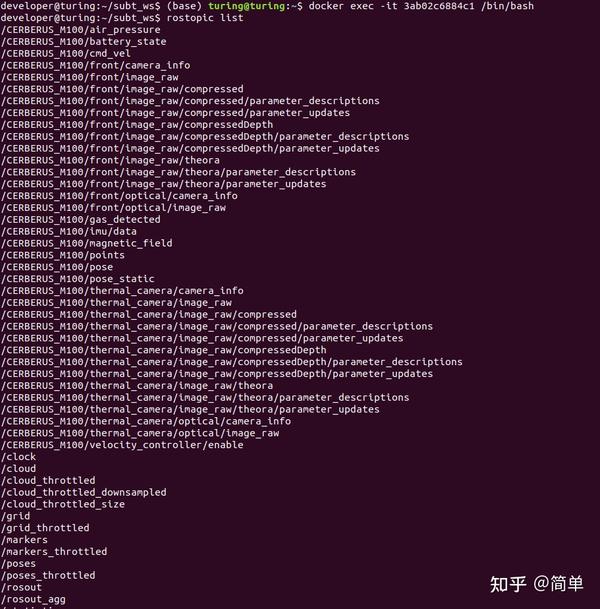Click the /grid_throttled topic line
The height and width of the screenshot is (609, 600).
(45, 528)
